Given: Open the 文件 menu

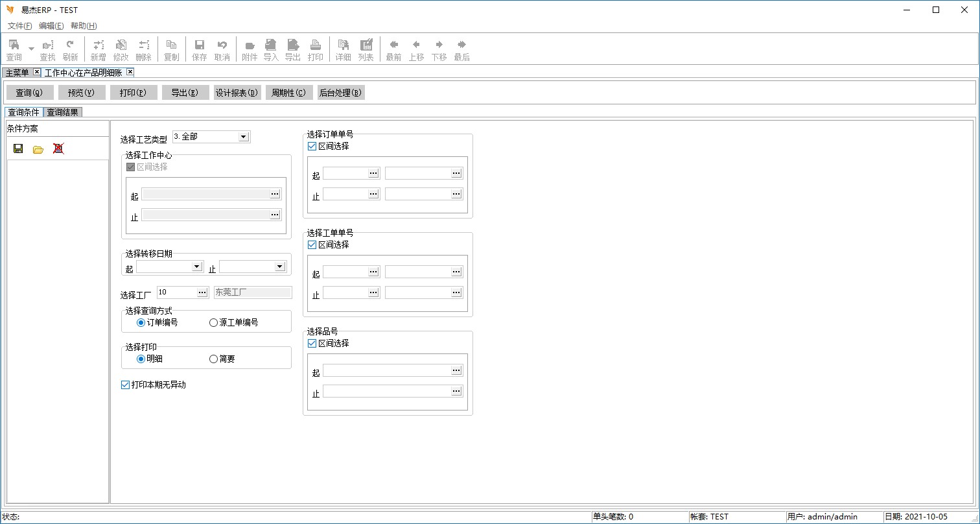Looking at the screenshot, I should (x=19, y=26).
